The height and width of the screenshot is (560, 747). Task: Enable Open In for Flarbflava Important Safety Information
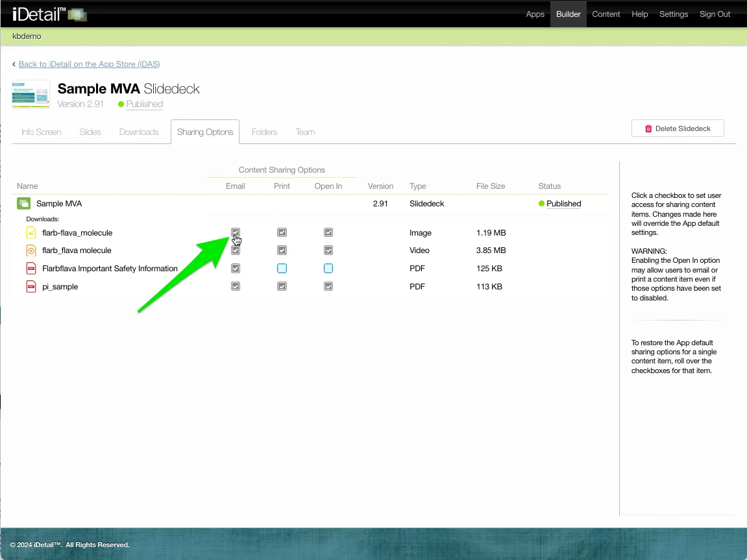(x=328, y=269)
